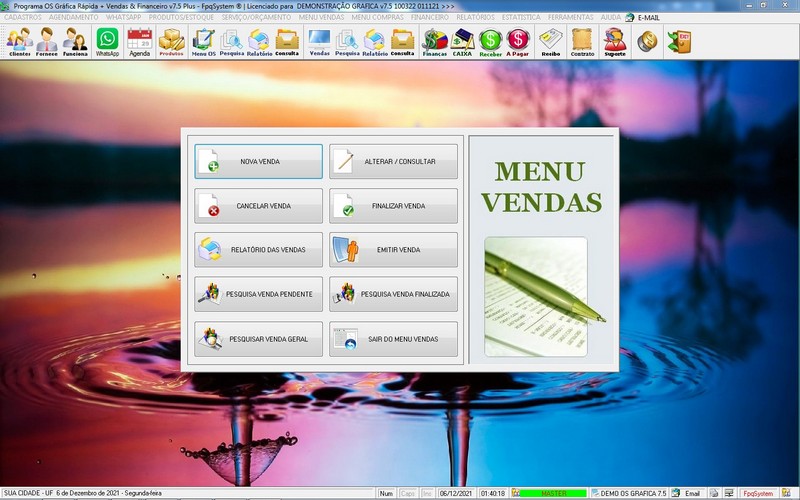
Task: Open the CADASTROS menu
Action: pos(23,17)
